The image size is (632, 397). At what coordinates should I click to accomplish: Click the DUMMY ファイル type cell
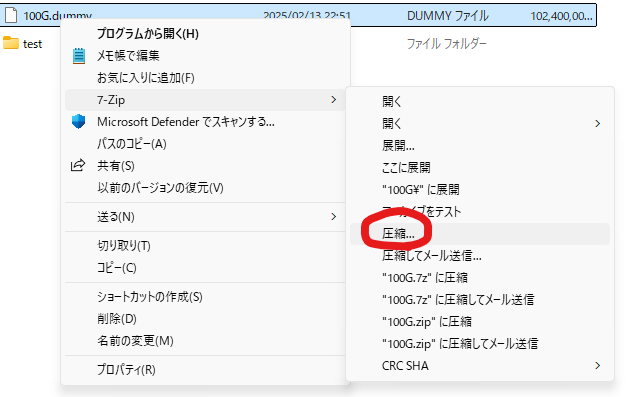(447, 16)
